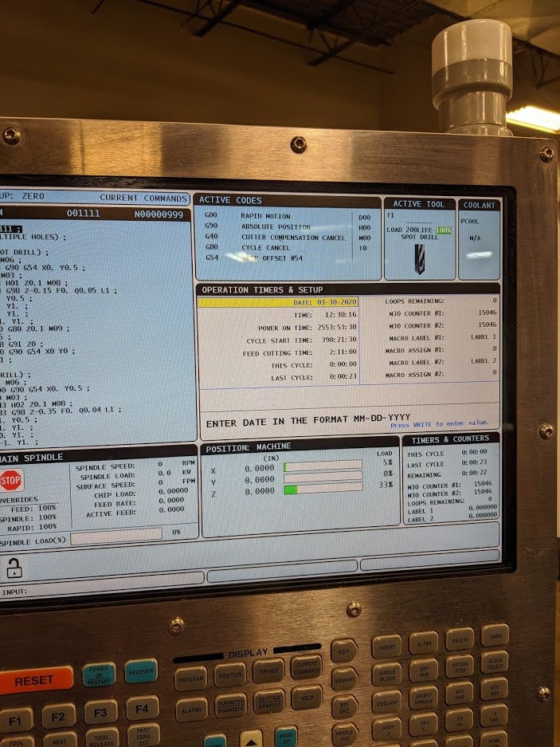This screenshot has height=747, width=560.
Task: Open the CURRENT COMMANDS display
Action: point(307,667)
